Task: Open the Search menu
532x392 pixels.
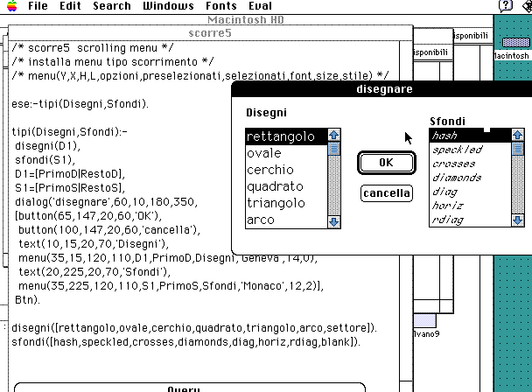Action: point(112,6)
